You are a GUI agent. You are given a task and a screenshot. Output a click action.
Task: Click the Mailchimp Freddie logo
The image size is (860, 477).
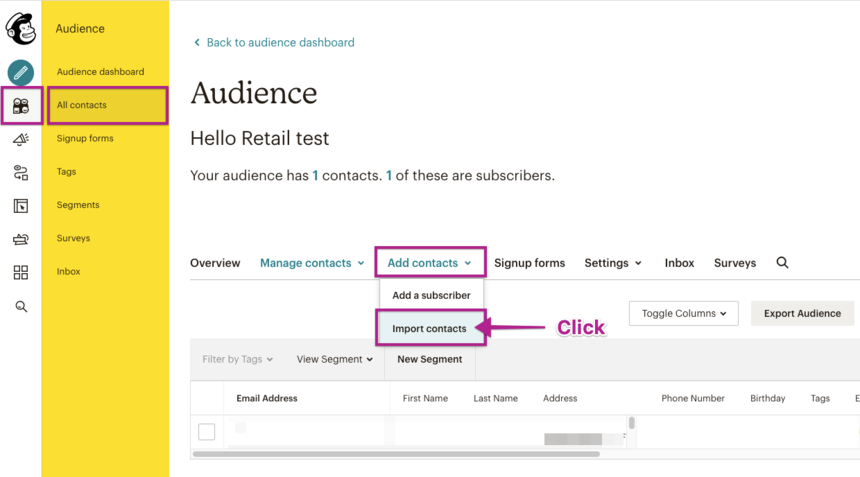[20, 29]
